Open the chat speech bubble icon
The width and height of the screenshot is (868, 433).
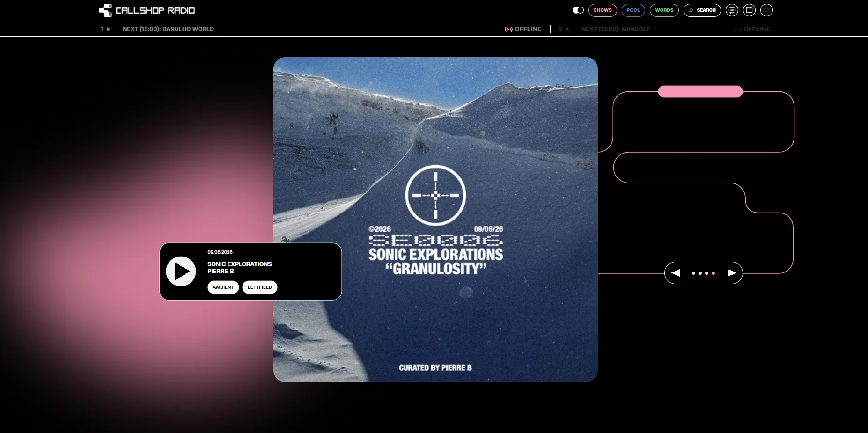[732, 10]
